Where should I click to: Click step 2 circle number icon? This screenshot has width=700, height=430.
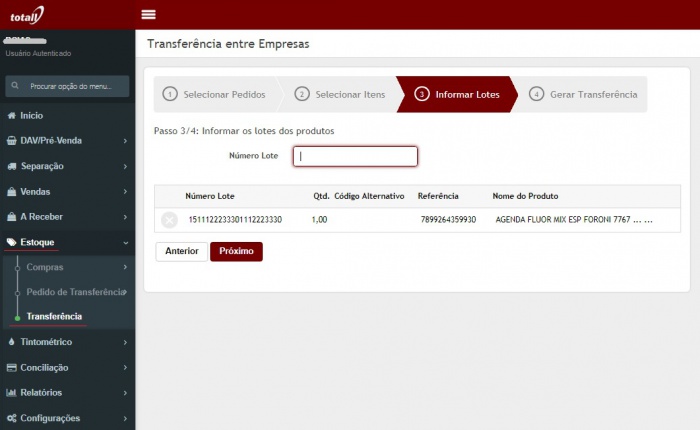(302, 94)
